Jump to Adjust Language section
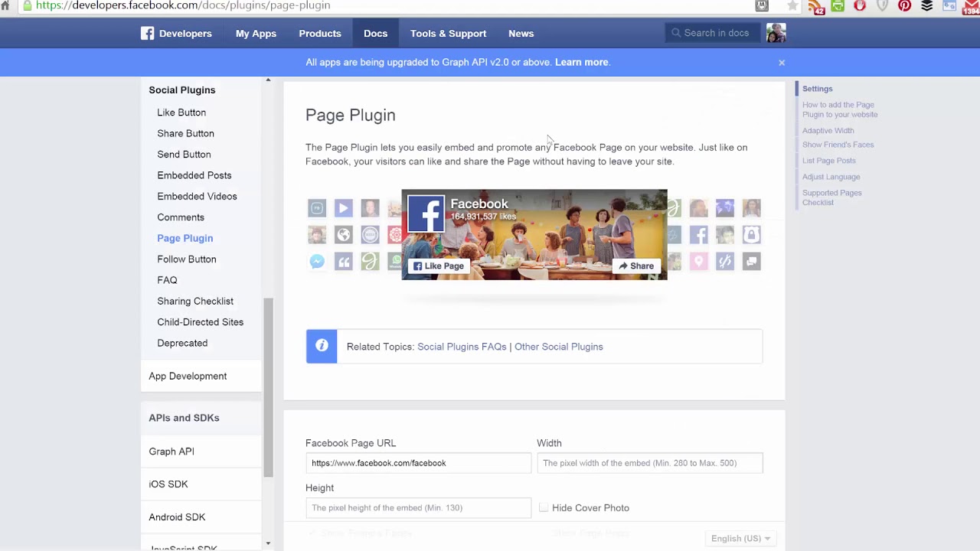The height and width of the screenshot is (551, 980). pyautogui.click(x=831, y=177)
